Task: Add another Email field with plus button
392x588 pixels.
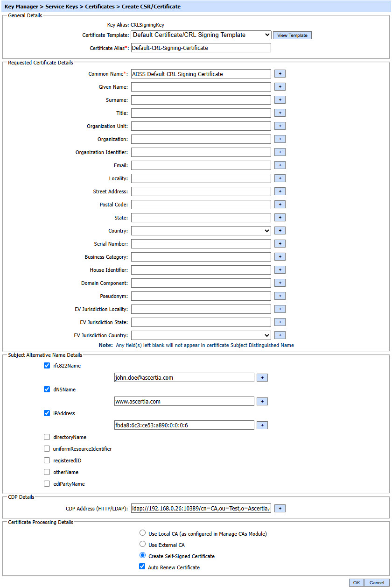Action: click(x=280, y=165)
